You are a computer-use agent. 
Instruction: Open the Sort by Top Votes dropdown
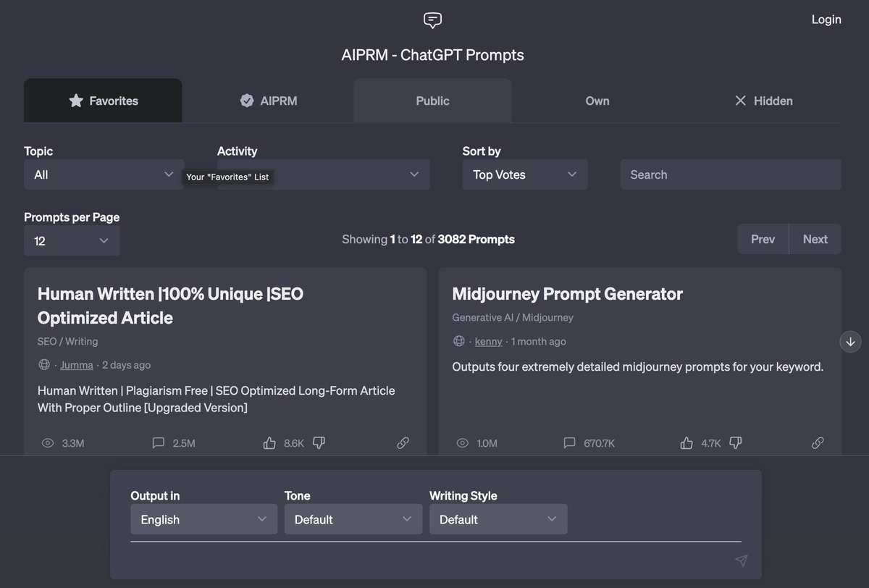point(525,175)
